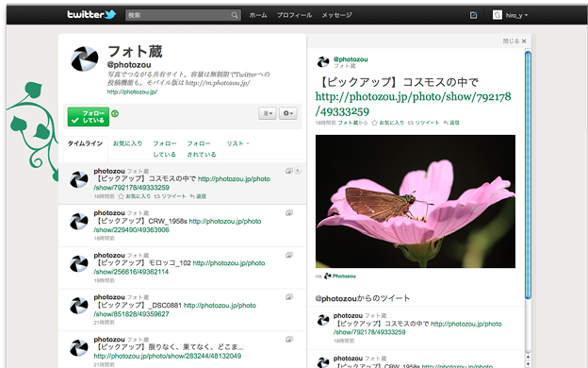Click the photo icon on the 限りなく tweet

[x=288, y=340]
